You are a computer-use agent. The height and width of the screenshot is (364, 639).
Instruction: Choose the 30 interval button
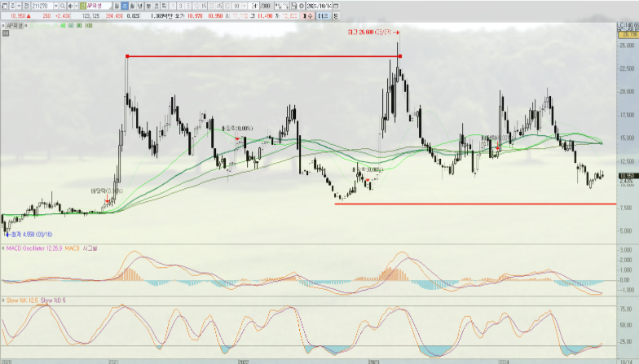tap(212, 7)
